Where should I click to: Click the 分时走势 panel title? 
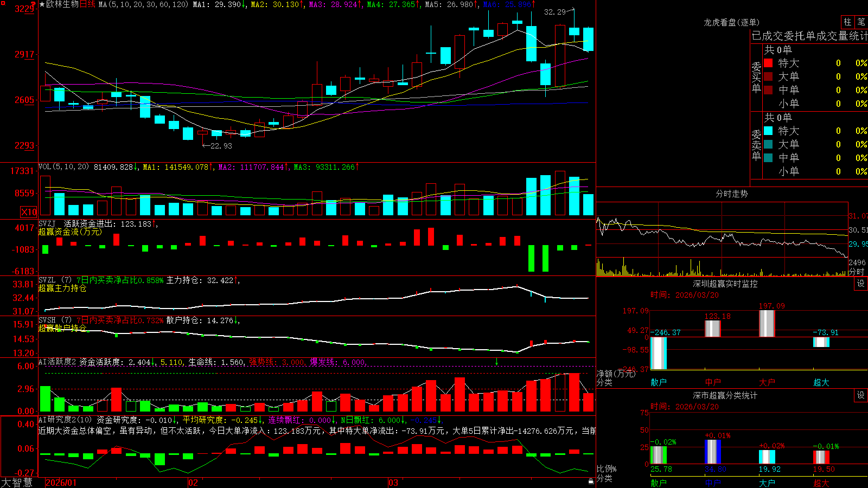pos(731,194)
